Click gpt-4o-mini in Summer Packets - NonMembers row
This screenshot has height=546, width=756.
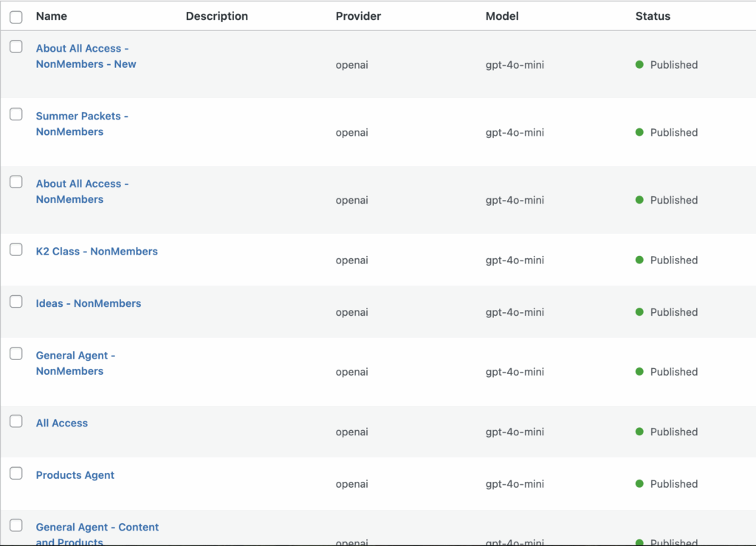[x=515, y=133]
